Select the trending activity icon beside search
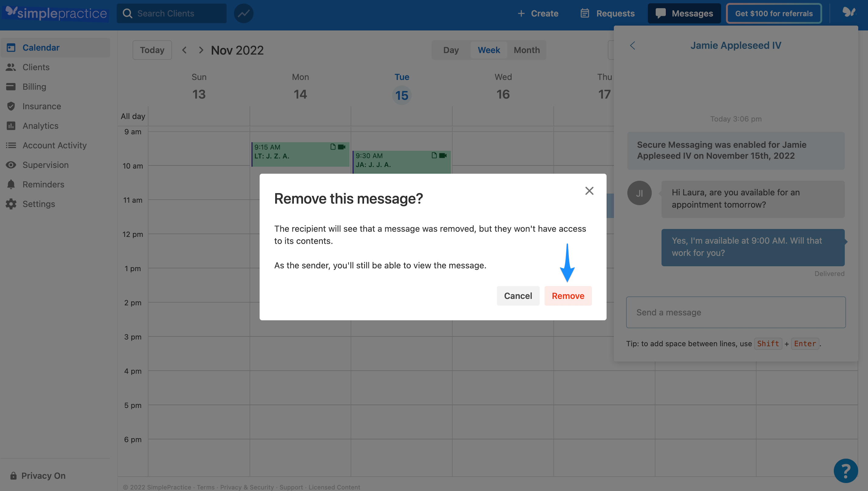 click(243, 13)
